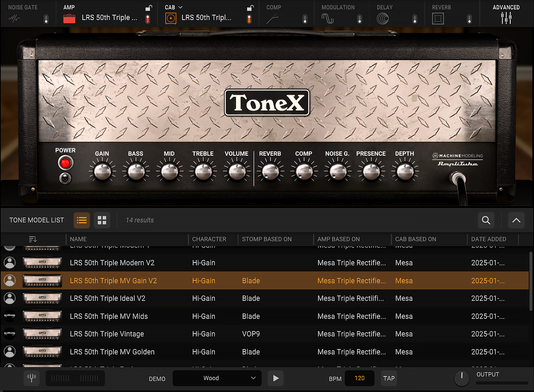Sort by CAB BASED ON column
The image size is (534, 392).
[x=416, y=239]
